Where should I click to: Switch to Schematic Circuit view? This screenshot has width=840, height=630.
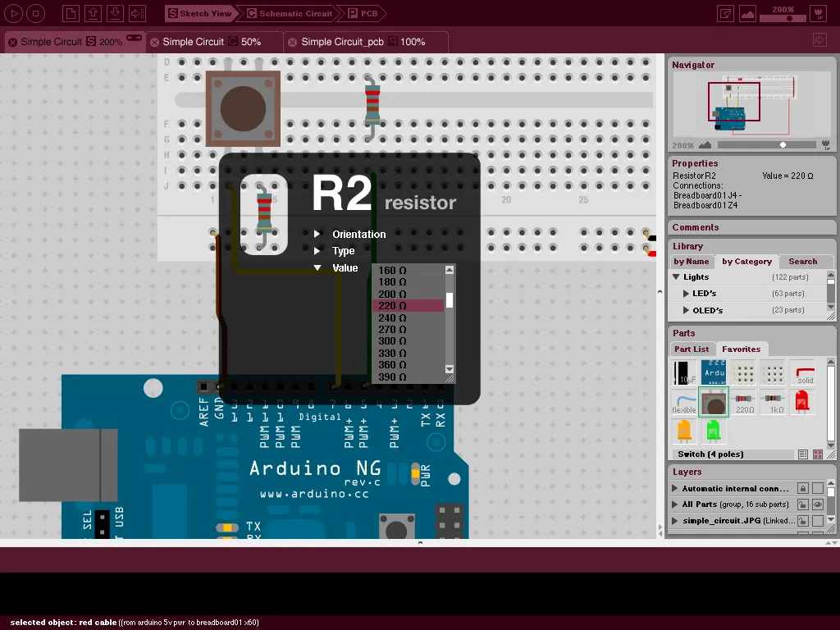pyautogui.click(x=290, y=13)
